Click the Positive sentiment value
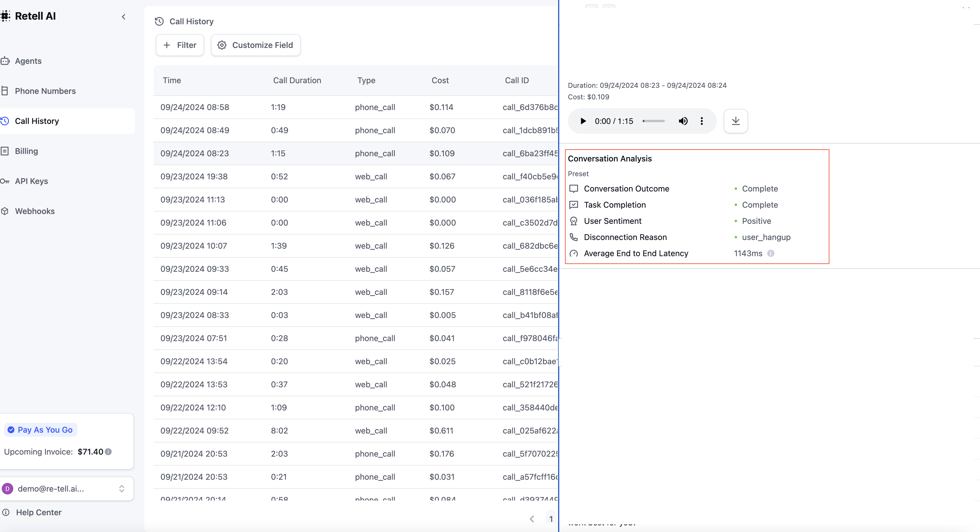The width and height of the screenshot is (980, 532). click(756, 221)
